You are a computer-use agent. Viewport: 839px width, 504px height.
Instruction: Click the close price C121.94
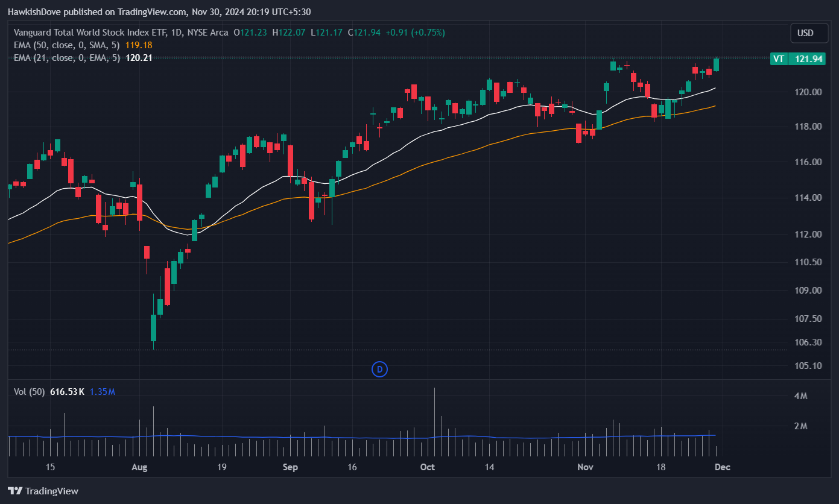(x=364, y=33)
